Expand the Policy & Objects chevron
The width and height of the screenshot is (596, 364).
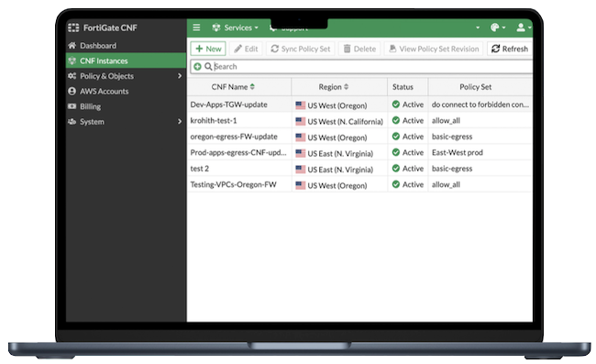(x=180, y=76)
